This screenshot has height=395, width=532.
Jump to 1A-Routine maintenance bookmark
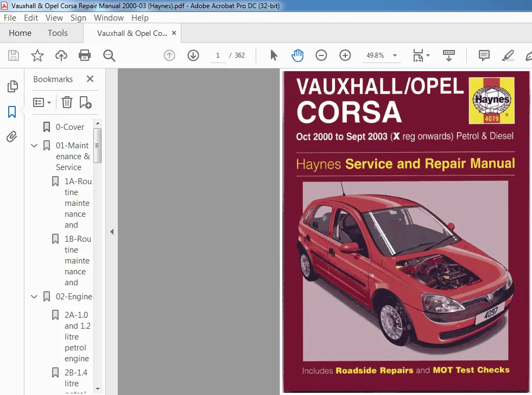click(x=78, y=203)
